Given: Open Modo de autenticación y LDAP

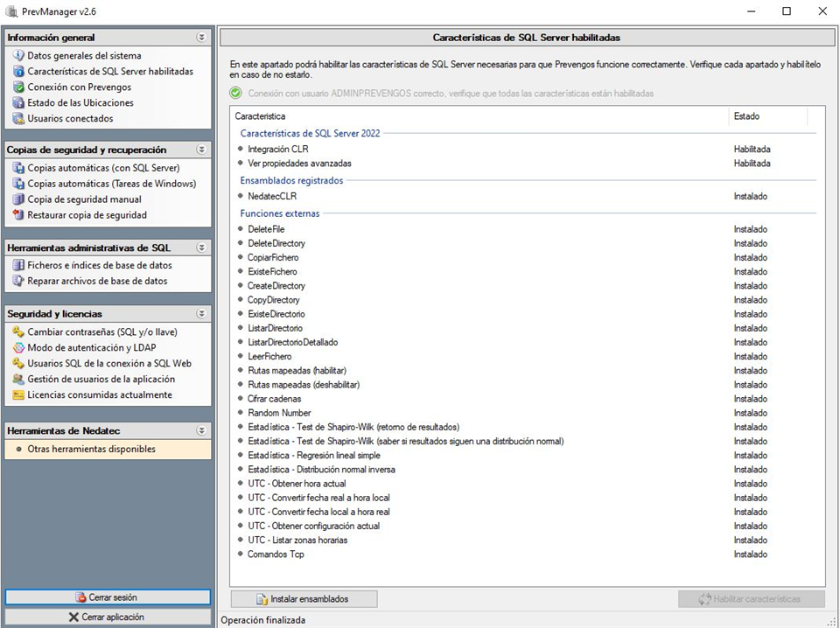Looking at the screenshot, I should coord(91,348).
